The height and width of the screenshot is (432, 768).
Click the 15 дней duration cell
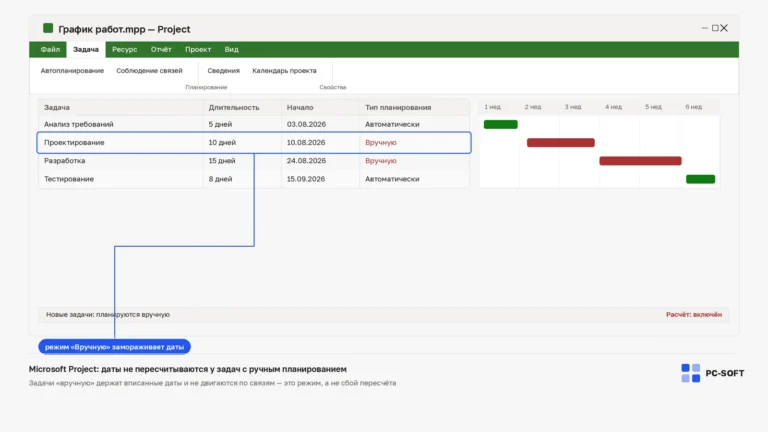pyautogui.click(x=221, y=161)
